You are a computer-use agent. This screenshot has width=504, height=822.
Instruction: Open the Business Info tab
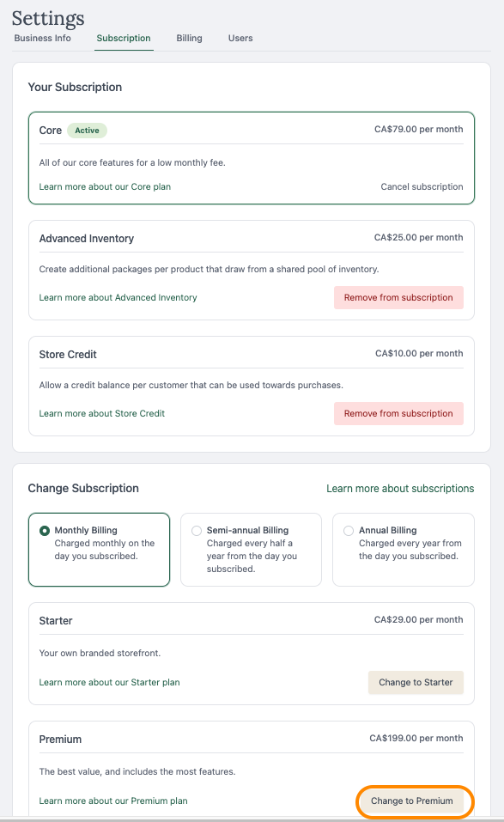[42, 39]
